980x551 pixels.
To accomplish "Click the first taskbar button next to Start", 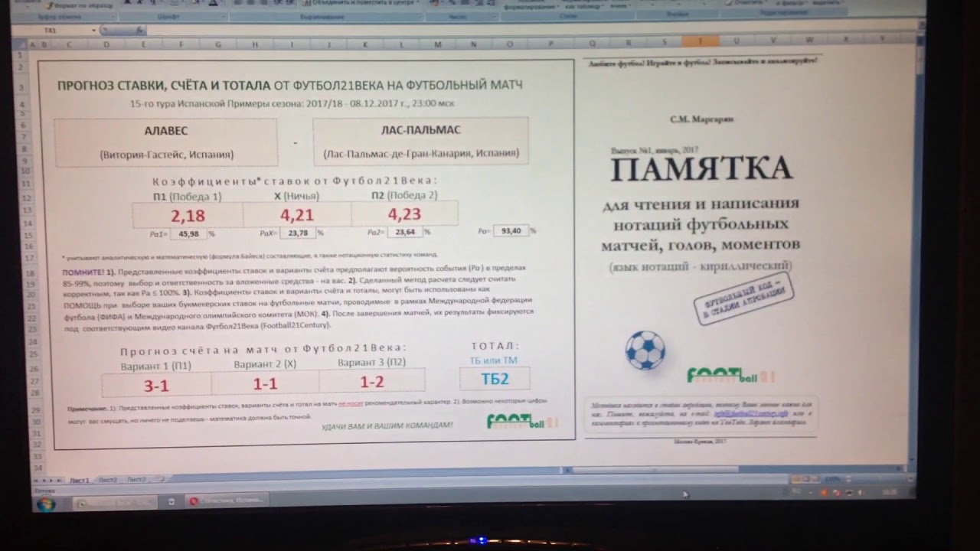I will tap(115, 503).
